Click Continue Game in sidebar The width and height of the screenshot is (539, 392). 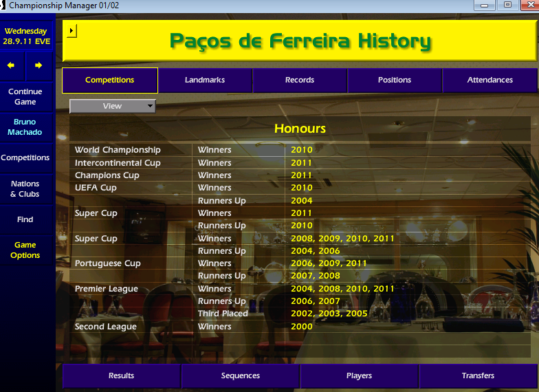(x=25, y=96)
